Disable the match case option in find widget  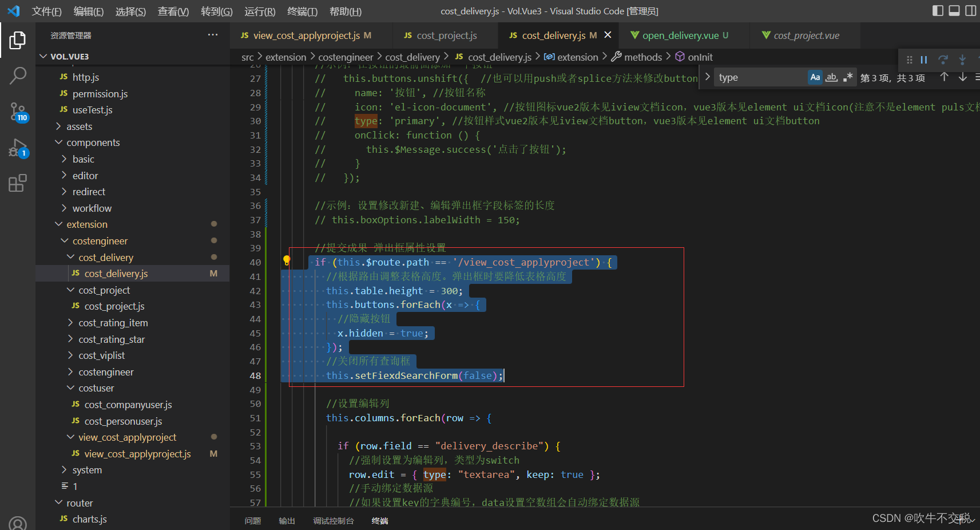point(815,77)
